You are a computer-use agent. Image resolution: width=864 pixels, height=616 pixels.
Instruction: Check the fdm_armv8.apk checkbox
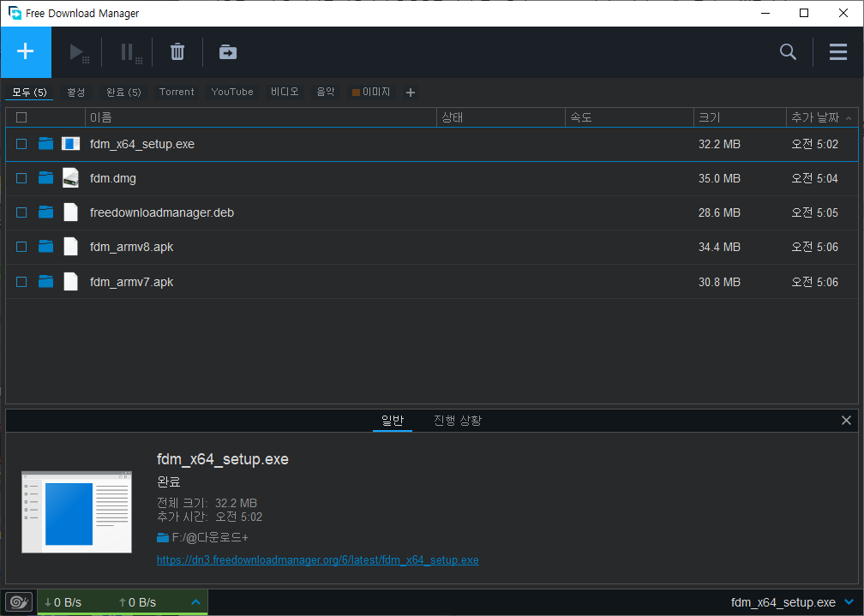21,246
